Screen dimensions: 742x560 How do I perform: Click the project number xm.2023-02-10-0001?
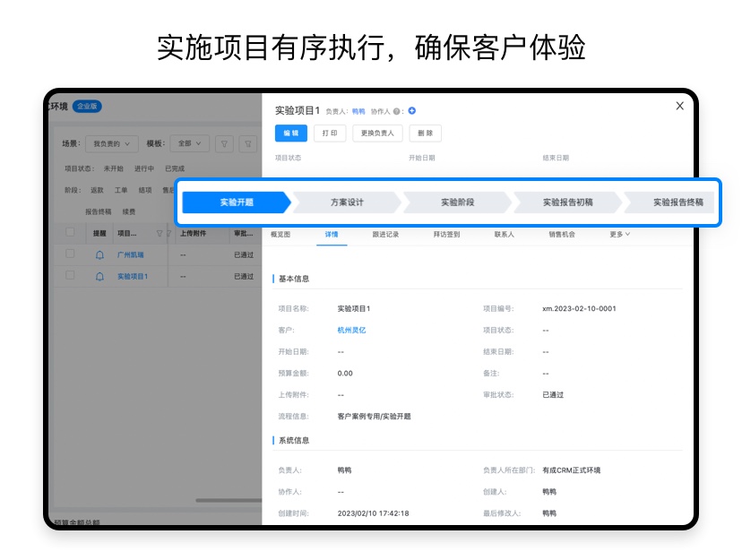click(579, 308)
